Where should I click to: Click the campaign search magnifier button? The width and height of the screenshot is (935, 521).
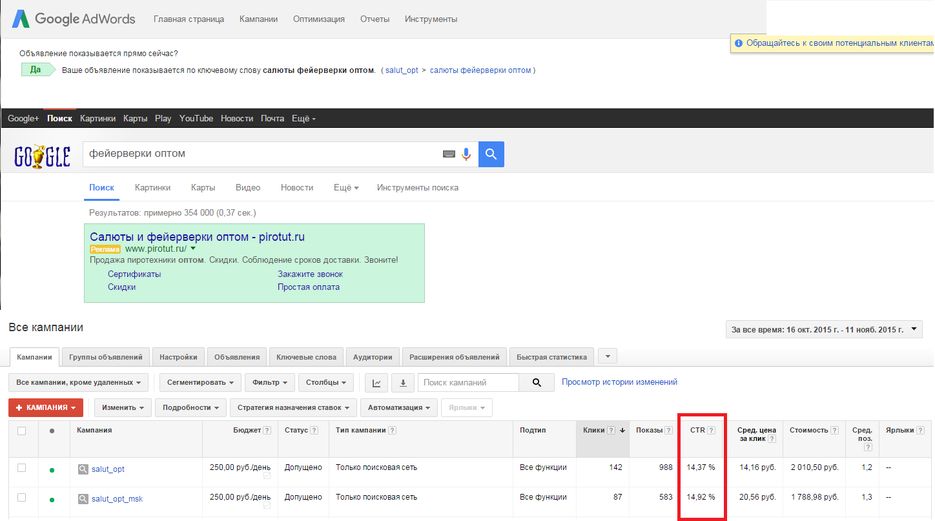[536, 382]
